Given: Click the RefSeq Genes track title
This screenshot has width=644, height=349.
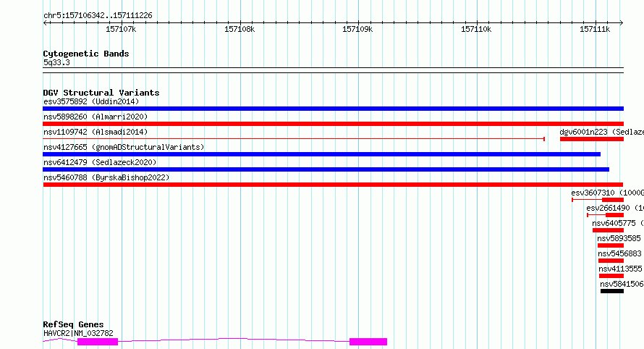Looking at the screenshot, I should 73,325.
